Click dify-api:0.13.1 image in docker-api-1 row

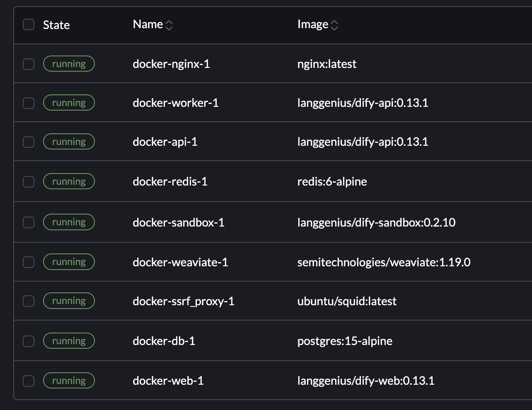pos(363,142)
